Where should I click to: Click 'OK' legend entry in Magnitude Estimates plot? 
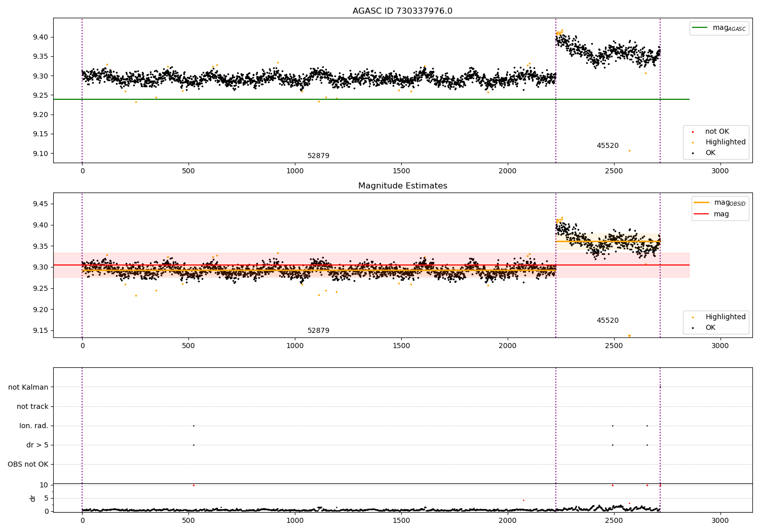pyautogui.click(x=704, y=328)
